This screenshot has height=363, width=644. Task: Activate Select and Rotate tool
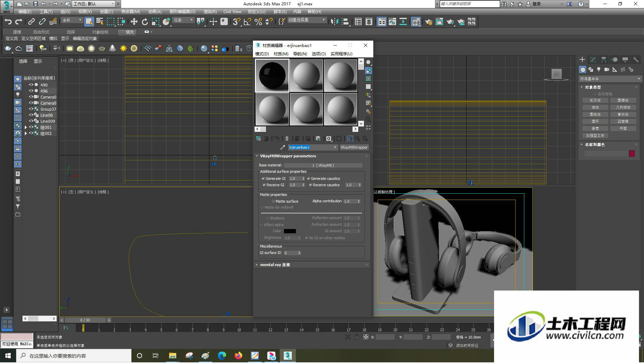coord(145,22)
